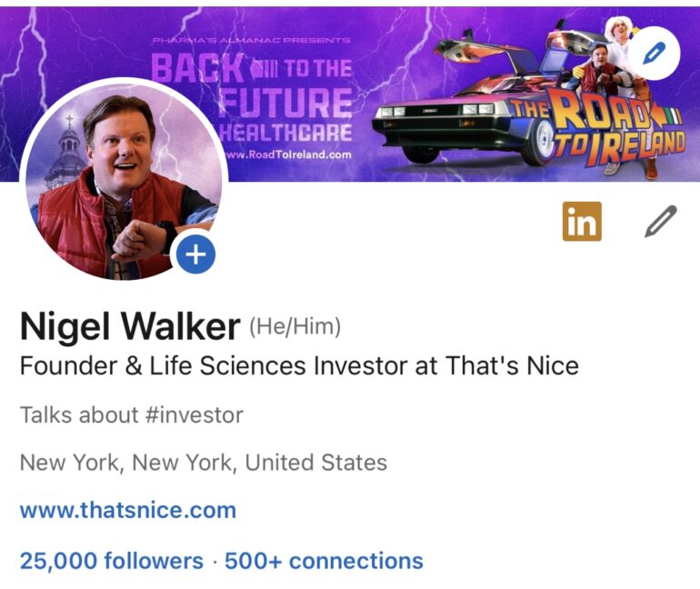Click the (He/Him) pronouns label
Screen dimensions: 700x589
pyautogui.click(x=295, y=326)
